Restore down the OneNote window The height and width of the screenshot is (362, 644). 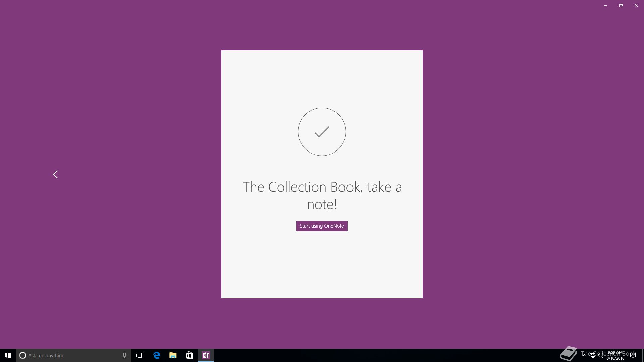621,5
